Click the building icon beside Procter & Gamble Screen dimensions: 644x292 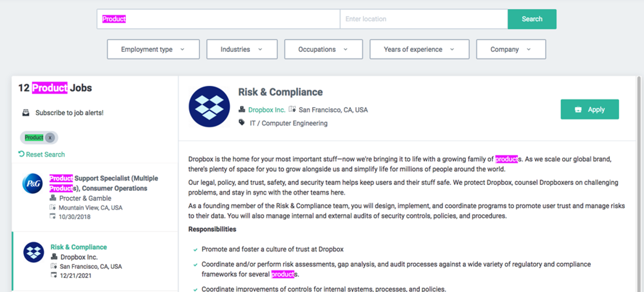53,198
